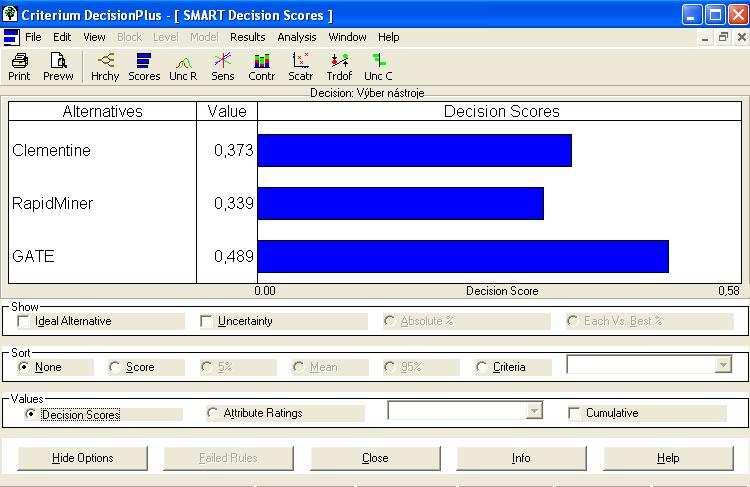Select Attribute Ratings values option
The height and width of the screenshot is (487, 750).
pyautogui.click(x=212, y=413)
